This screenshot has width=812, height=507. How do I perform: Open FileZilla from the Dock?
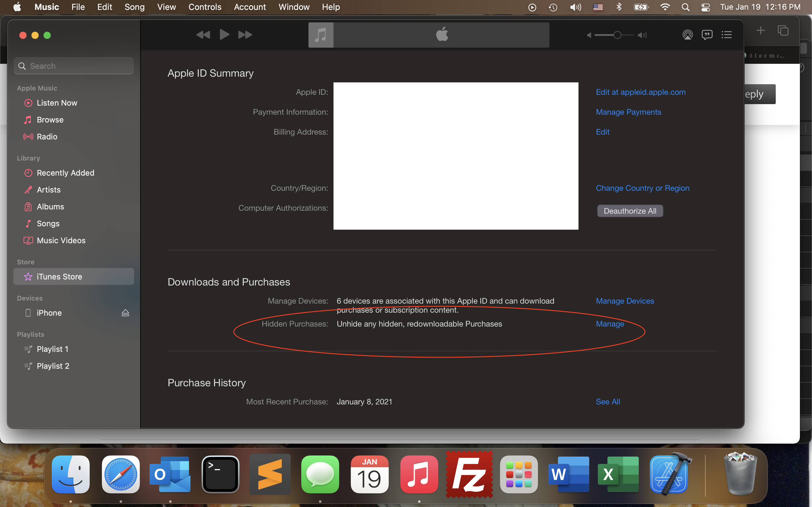click(469, 474)
